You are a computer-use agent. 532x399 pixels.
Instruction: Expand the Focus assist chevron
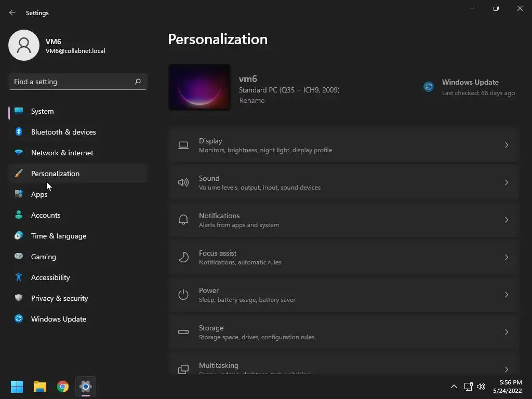tap(506, 257)
